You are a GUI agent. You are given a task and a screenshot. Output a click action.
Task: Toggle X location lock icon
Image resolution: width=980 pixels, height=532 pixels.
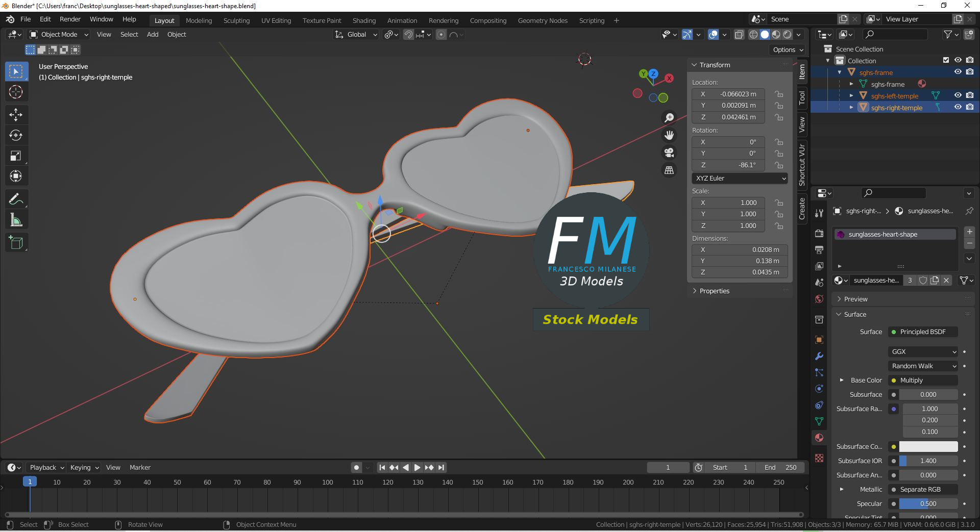[779, 94]
